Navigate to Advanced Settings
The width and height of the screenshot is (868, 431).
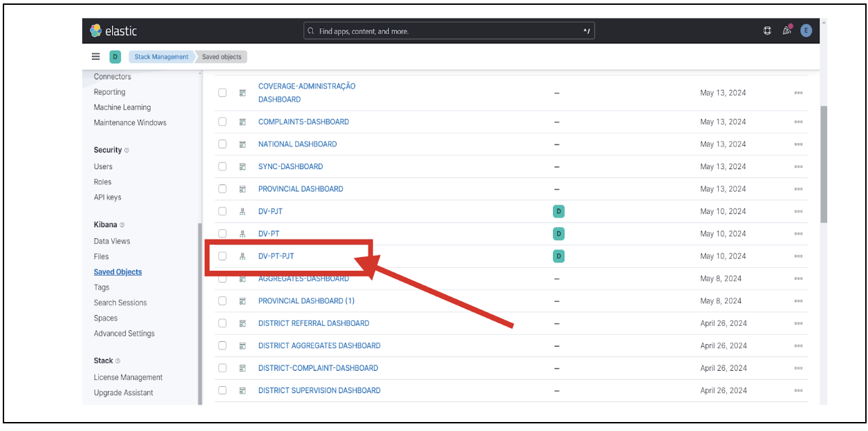[124, 334]
